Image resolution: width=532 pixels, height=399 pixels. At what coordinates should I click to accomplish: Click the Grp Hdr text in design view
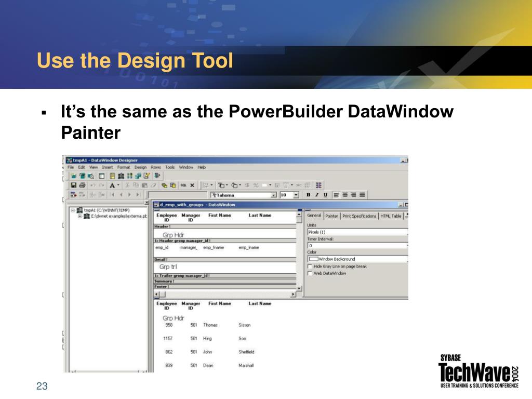[173, 235]
